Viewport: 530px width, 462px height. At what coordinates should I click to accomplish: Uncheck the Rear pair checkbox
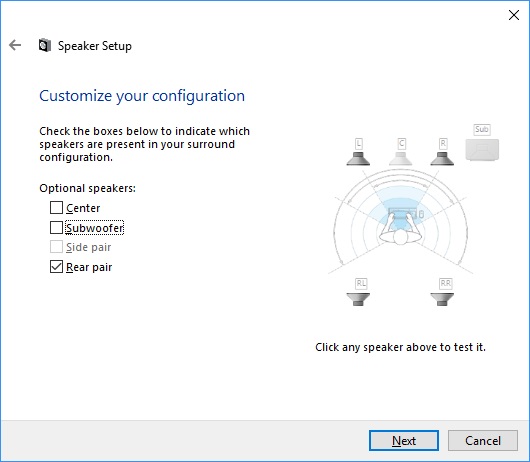click(x=56, y=267)
